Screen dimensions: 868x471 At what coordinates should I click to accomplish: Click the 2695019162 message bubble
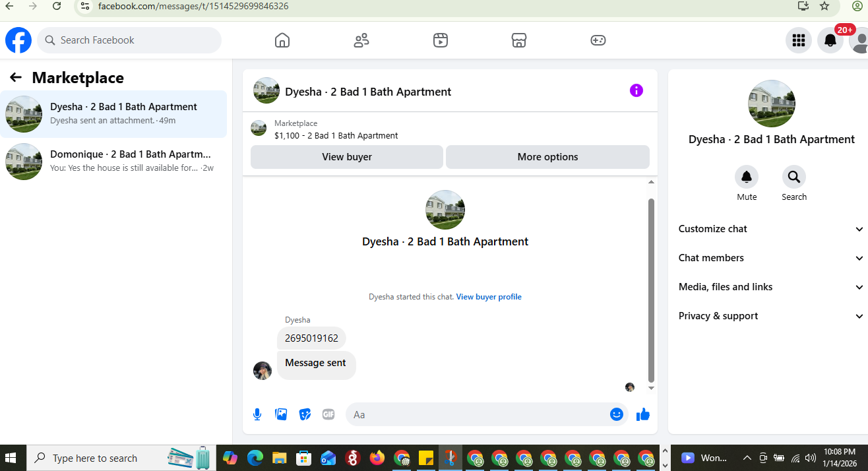pos(311,338)
